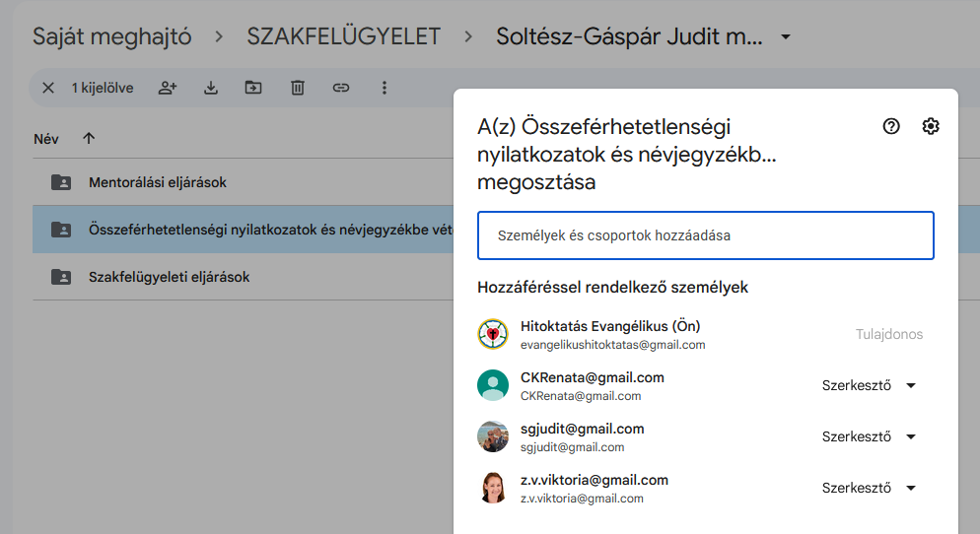Open the Soltész-Gáspár Judit folder dropdown arrow

(786, 36)
